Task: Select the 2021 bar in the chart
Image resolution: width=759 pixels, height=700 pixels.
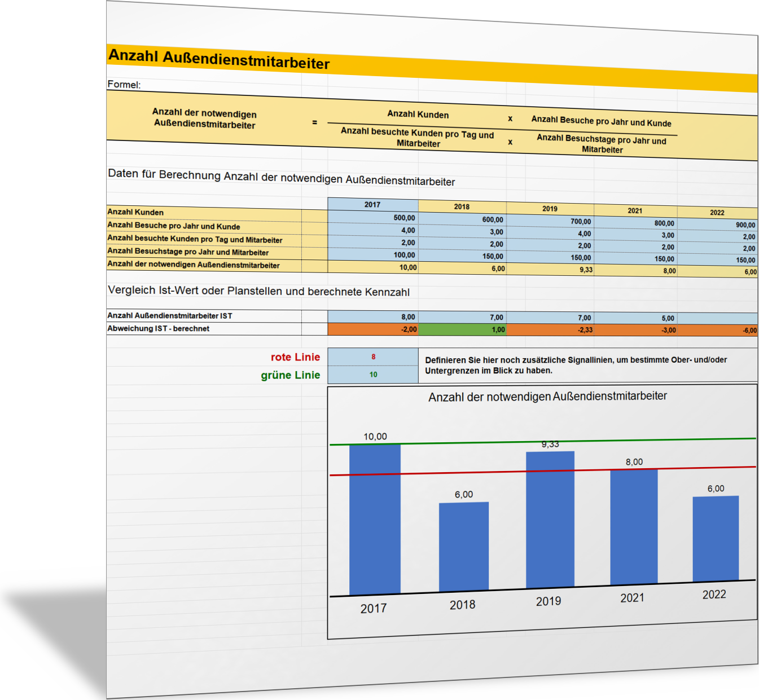Action: pyautogui.click(x=634, y=527)
